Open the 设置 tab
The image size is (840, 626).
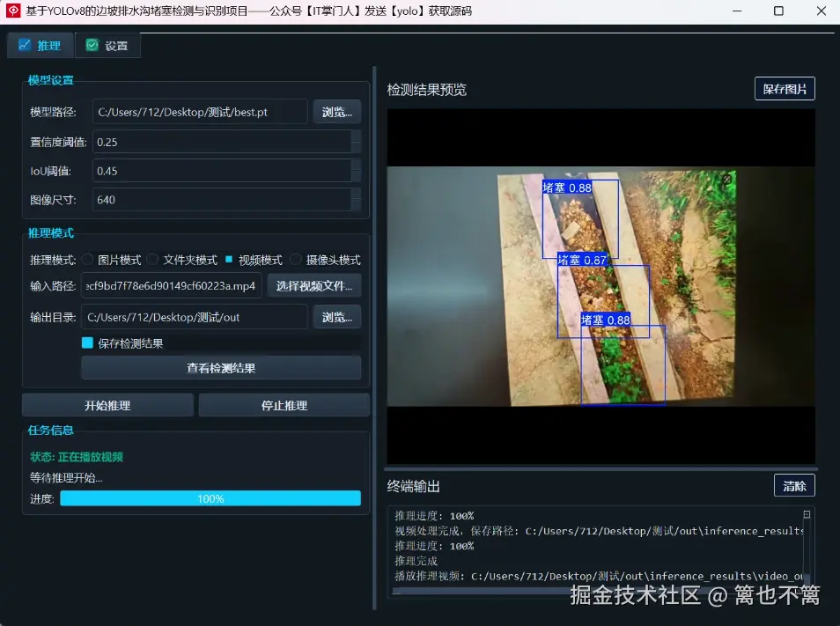[107, 46]
